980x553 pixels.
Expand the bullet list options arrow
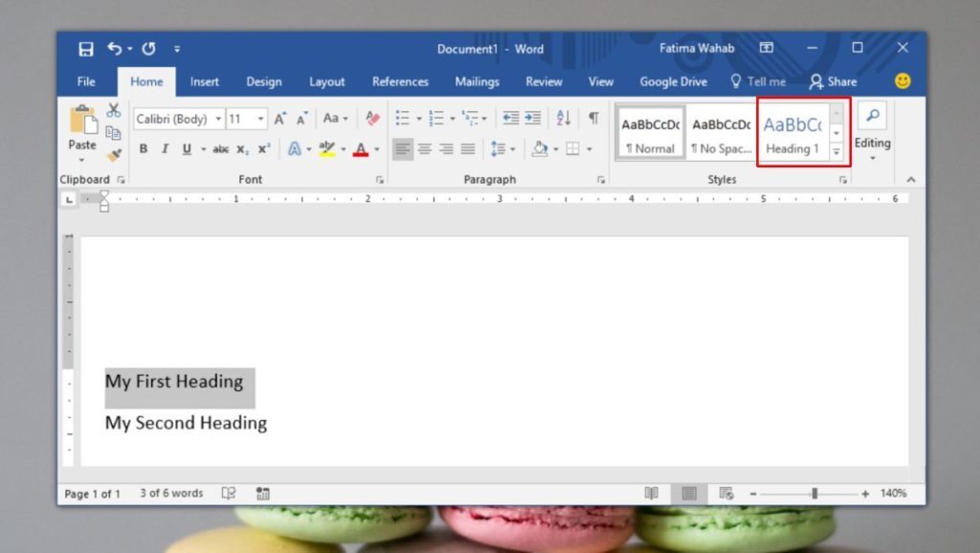pos(419,118)
